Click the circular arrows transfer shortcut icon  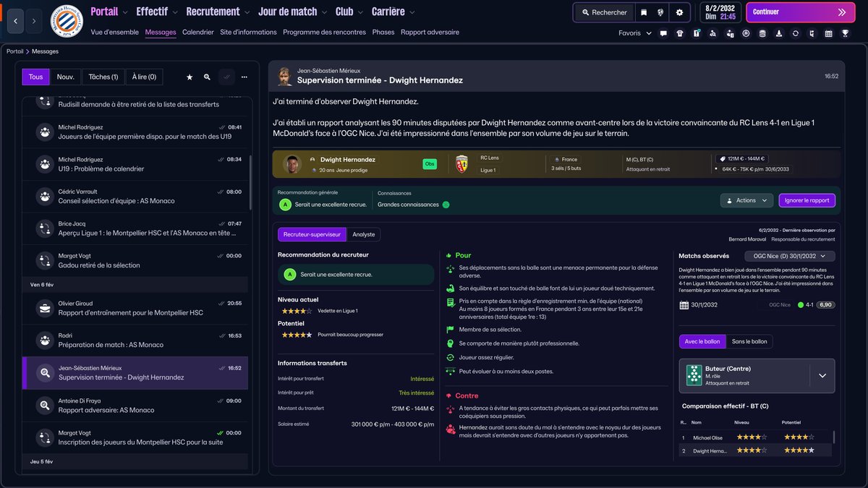[796, 33]
